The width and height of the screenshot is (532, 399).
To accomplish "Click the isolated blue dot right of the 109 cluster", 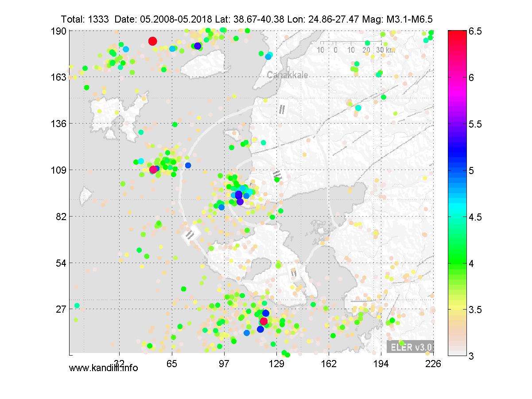I will [x=188, y=165].
